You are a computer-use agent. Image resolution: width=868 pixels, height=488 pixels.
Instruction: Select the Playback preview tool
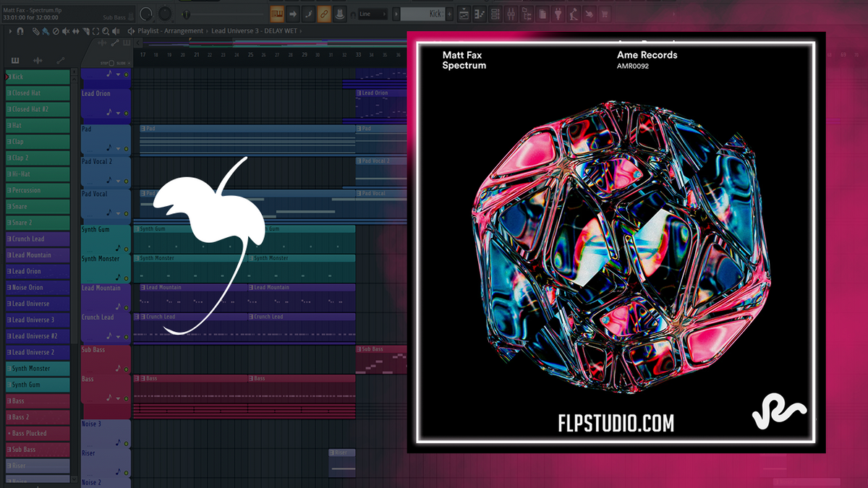(115, 30)
